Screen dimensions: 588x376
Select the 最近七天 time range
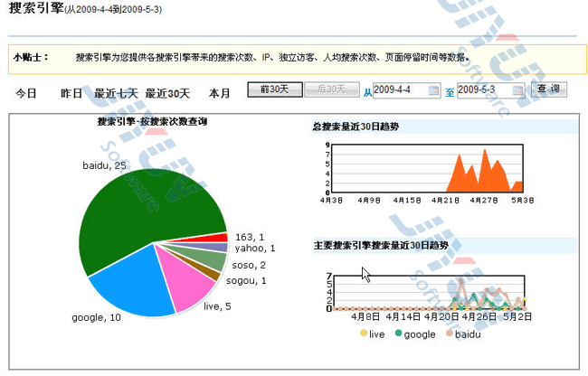pos(116,93)
